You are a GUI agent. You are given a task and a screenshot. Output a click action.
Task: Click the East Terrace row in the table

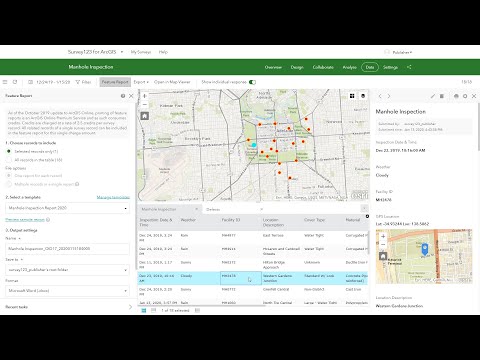click(x=253, y=237)
